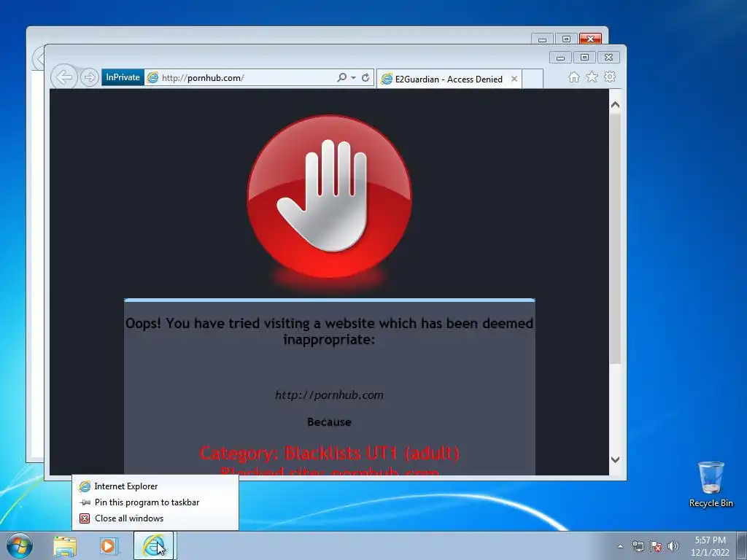Click the volume speaker tray icon

673,546
